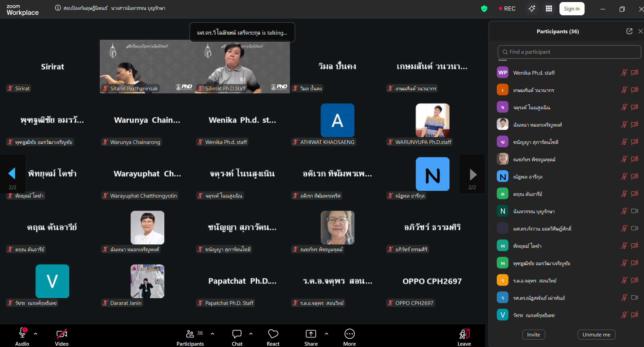Image resolution: width=644 pixels, height=347 pixels.
Task: Click the Invite button
Action: pyautogui.click(x=533, y=335)
